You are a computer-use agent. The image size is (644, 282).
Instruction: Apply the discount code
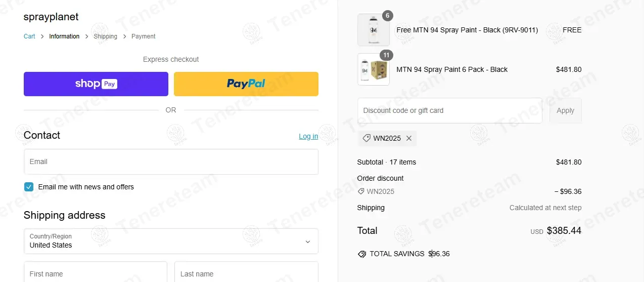coord(565,110)
